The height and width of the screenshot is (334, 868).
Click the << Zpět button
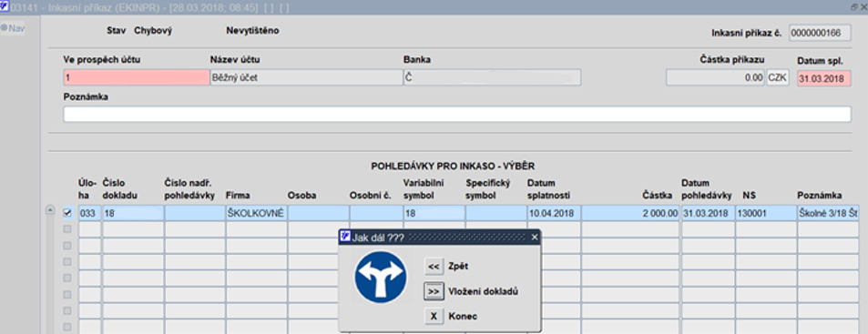tap(434, 266)
